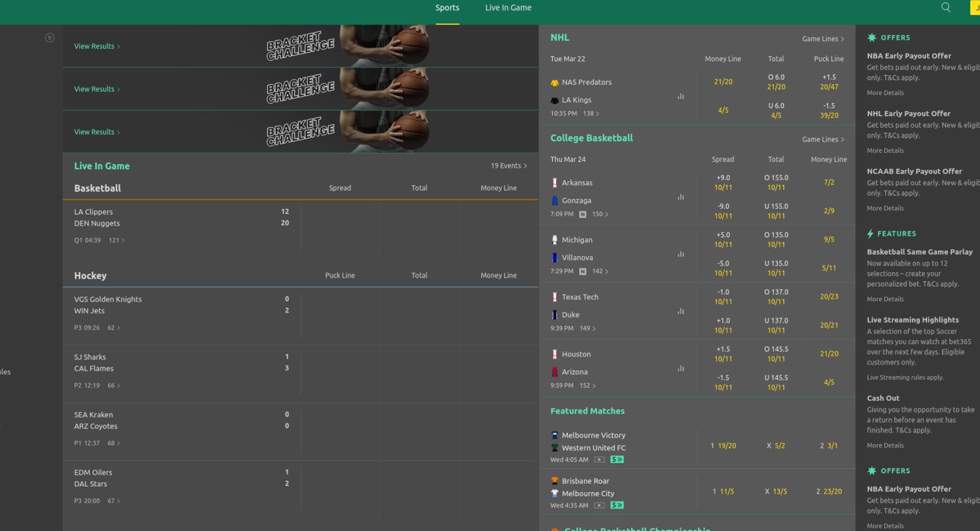Open More Details under NHL Early Payout Offer
Viewport: 980px width, 531px height.
click(x=885, y=151)
